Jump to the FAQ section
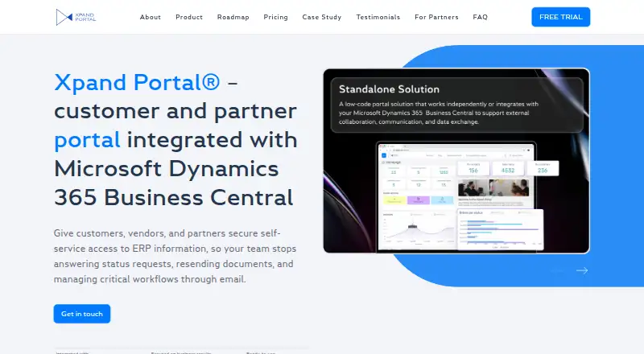 point(480,17)
